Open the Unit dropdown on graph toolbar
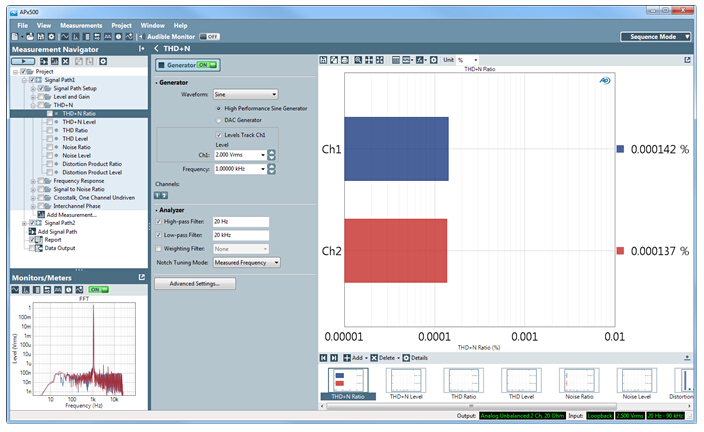Viewport: 704px width, 432px height. pyautogui.click(x=467, y=60)
